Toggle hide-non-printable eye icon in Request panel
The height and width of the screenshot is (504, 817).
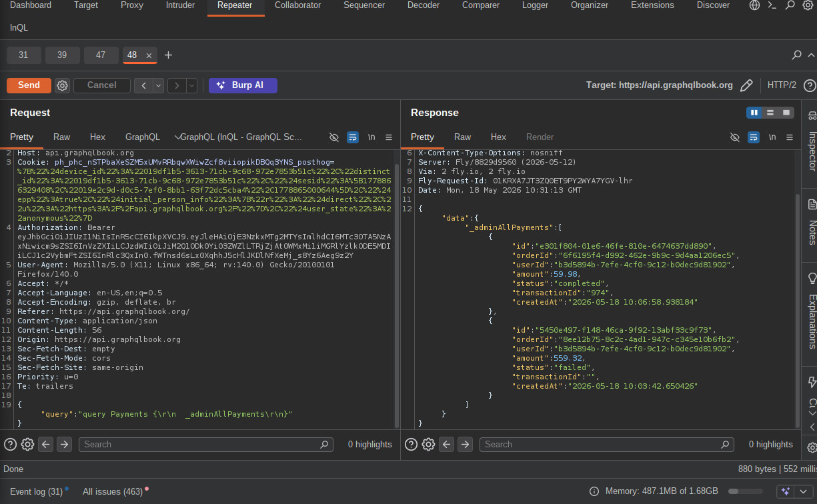(x=334, y=137)
